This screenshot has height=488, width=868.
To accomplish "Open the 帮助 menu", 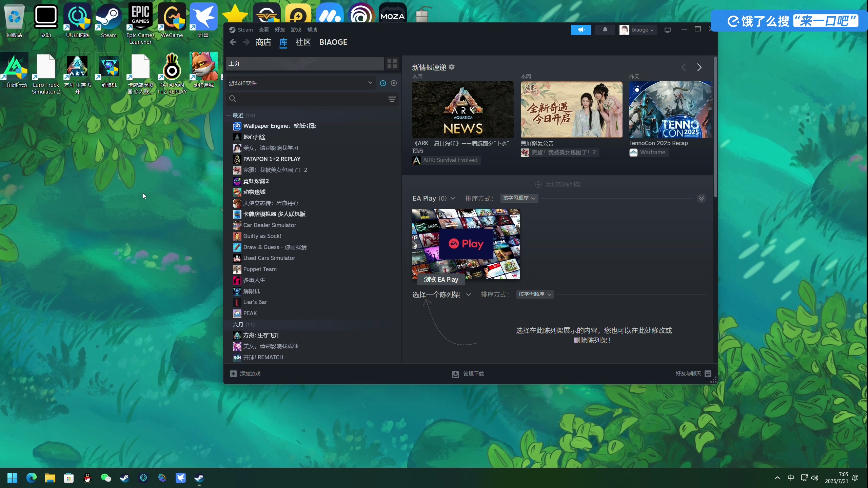I will click(x=312, y=30).
